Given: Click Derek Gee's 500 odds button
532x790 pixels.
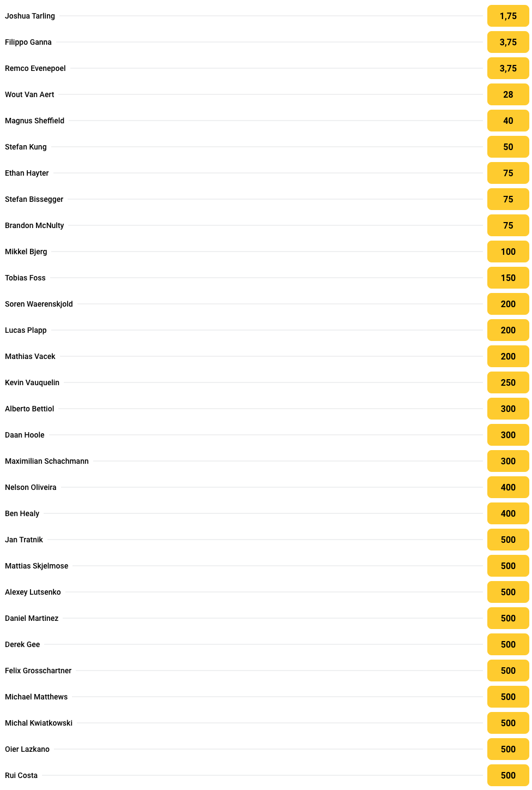Looking at the screenshot, I should point(508,644).
